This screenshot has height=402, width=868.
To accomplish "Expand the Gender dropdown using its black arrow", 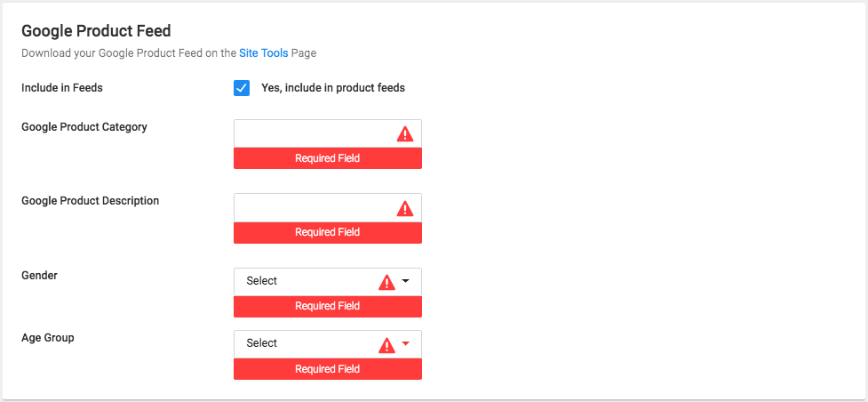I will (x=405, y=281).
